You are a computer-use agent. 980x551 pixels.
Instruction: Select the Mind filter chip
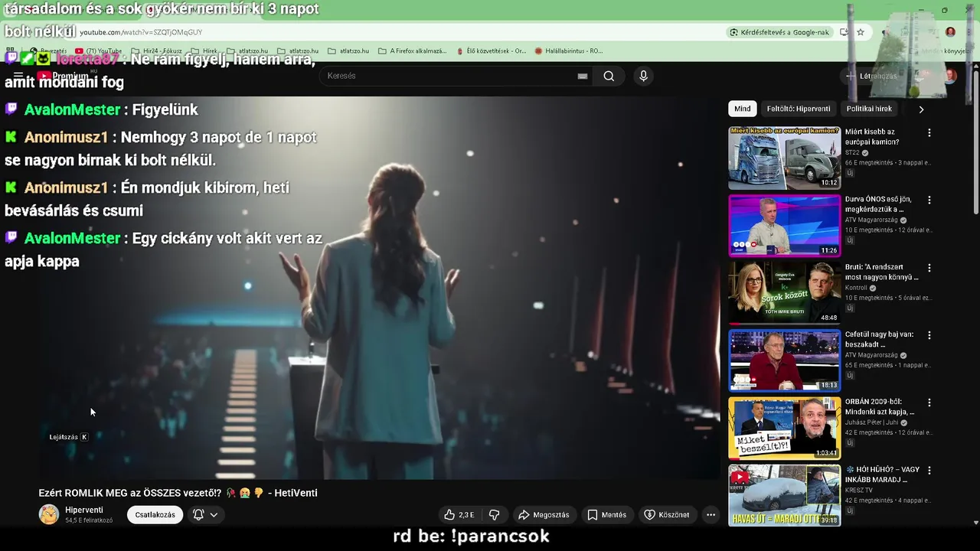point(743,109)
